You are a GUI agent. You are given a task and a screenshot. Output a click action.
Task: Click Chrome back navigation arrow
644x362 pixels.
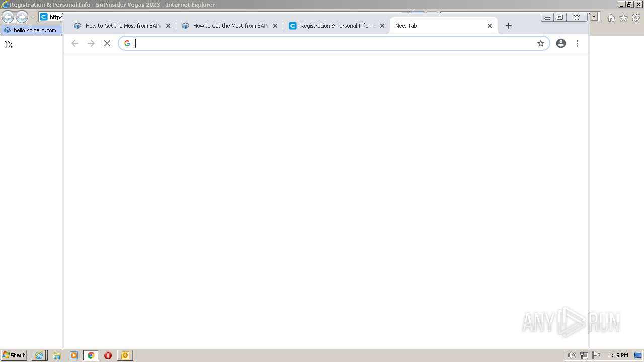75,43
